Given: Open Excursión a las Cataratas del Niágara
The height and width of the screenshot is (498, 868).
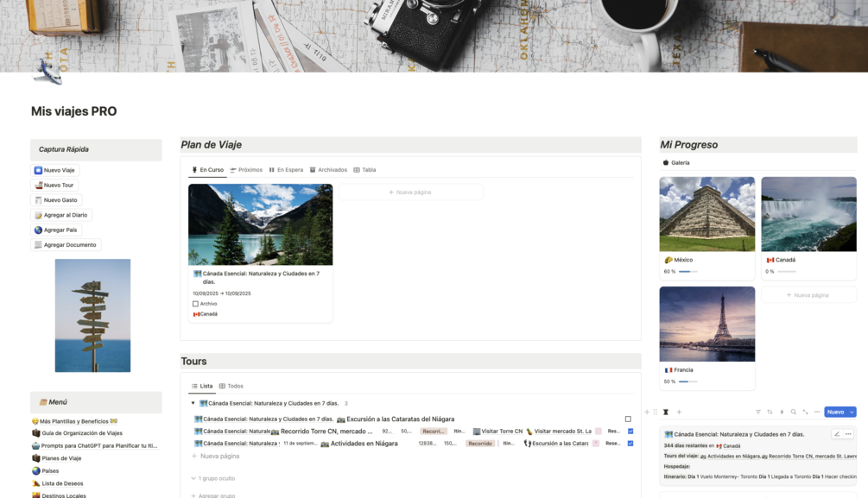Looking at the screenshot, I should point(396,419).
